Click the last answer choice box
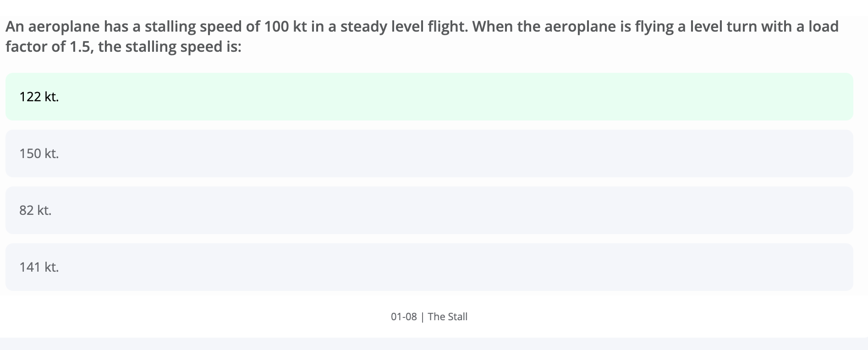This screenshot has width=868, height=350. click(429, 267)
